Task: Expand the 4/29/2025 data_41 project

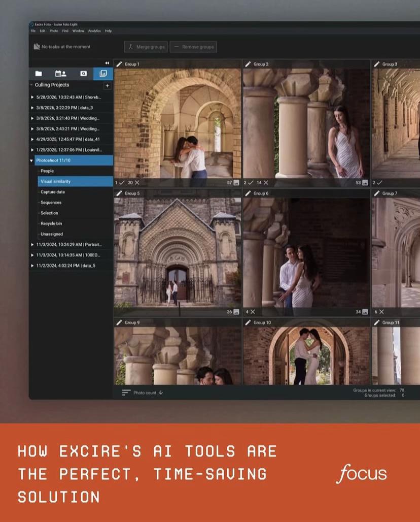Action: coord(32,139)
